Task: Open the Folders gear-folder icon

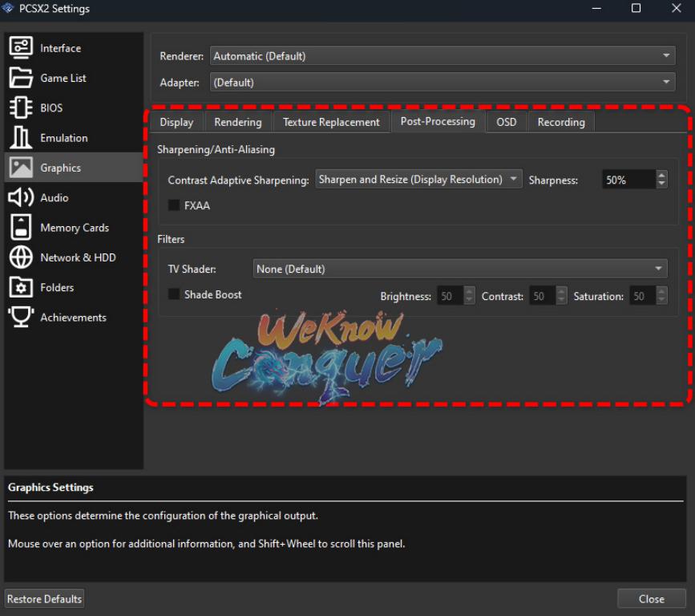Action: click(x=21, y=287)
